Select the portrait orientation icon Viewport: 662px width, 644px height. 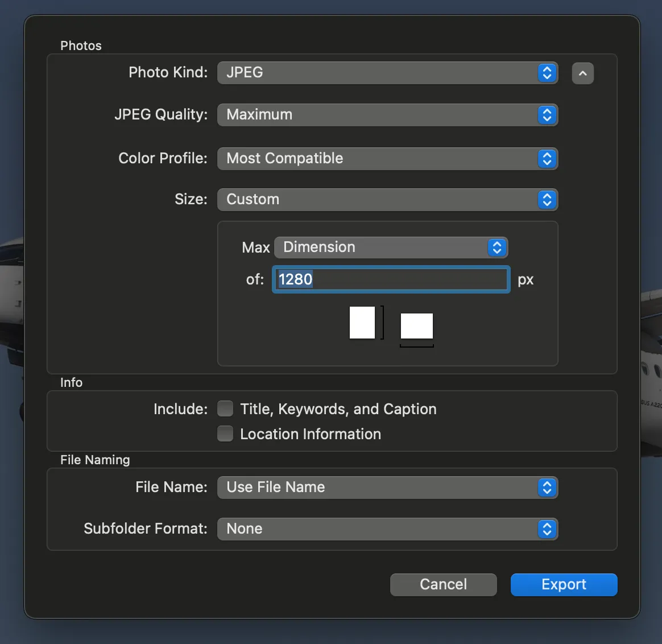point(362,322)
